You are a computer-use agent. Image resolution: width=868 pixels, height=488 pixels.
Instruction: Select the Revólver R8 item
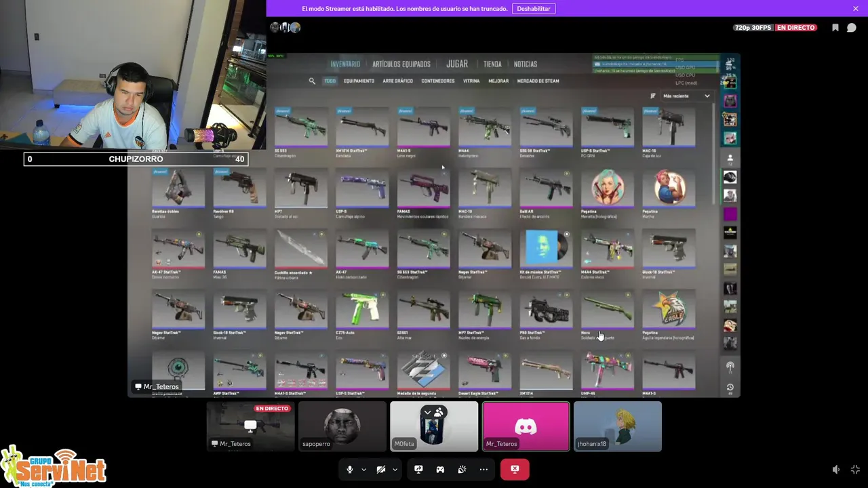tap(239, 192)
